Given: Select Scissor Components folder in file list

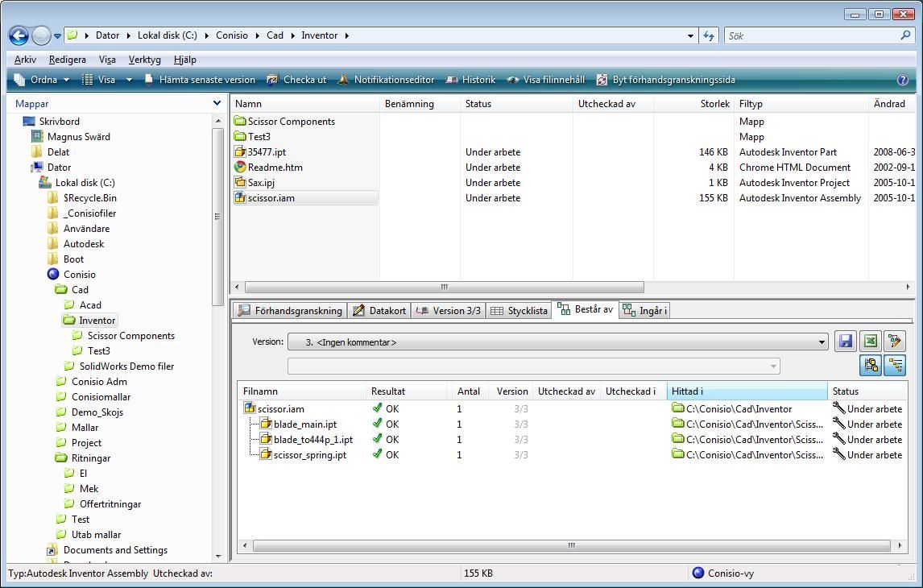Looking at the screenshot, I should [284, 122].
